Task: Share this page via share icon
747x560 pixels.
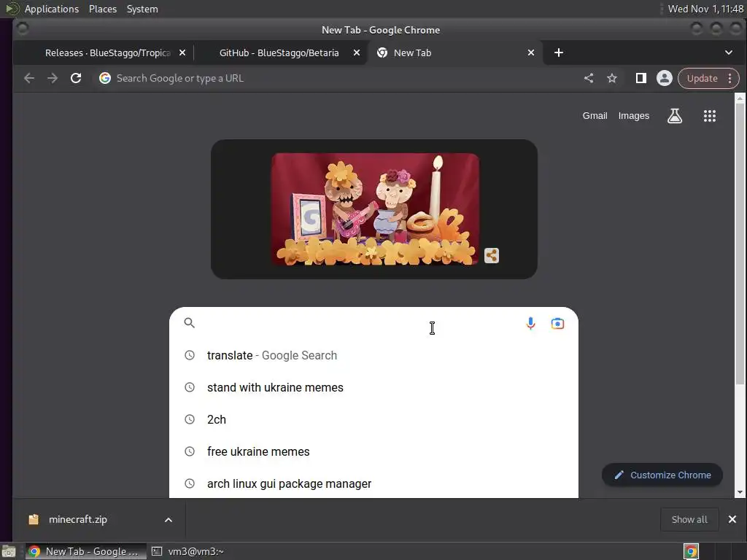Action: pyautogui.click(x=589, y=78)
